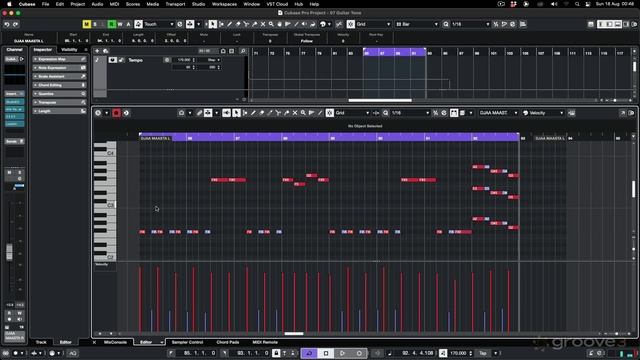Open the Touch automation mode dropdown

tap(159, 24)
